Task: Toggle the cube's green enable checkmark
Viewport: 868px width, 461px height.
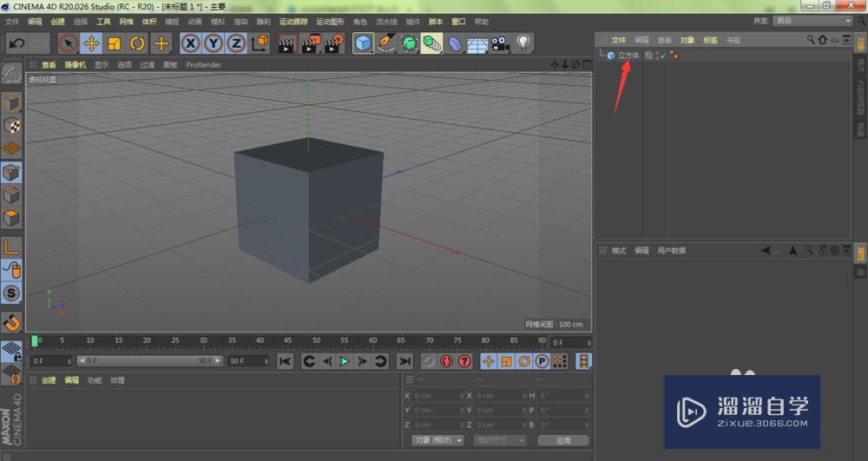Action: tap(661, 56)
